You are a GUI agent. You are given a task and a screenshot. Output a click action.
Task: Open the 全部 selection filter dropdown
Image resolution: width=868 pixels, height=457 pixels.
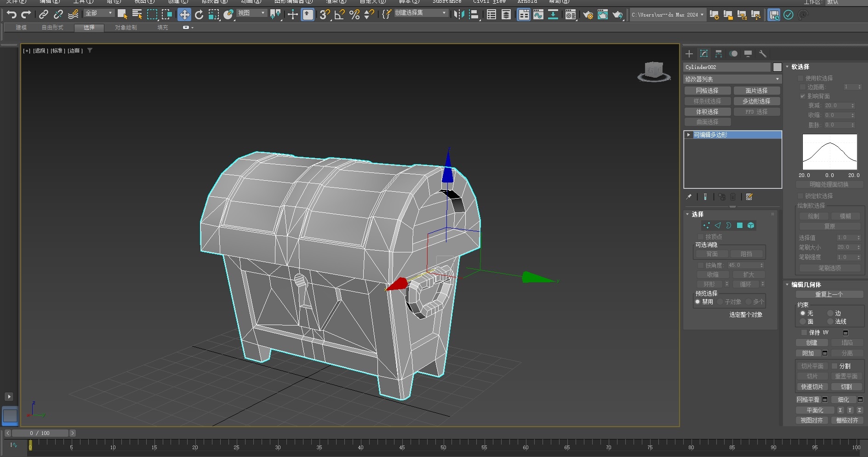pos(99,13)
